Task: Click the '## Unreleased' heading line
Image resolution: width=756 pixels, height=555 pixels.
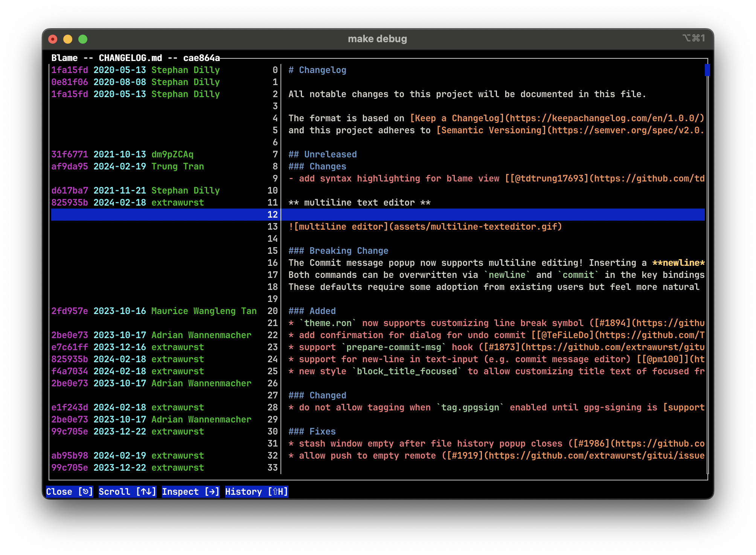Action: (x=323, y=154)
